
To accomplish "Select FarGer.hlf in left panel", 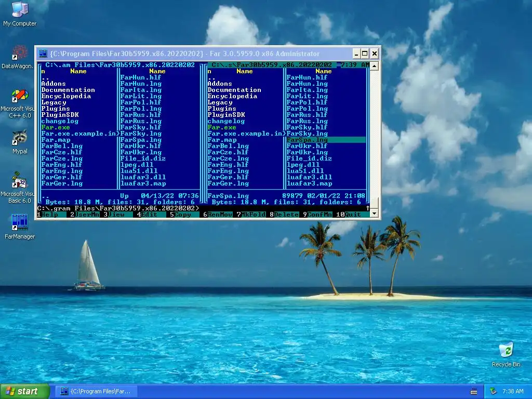I will [62, 177].
